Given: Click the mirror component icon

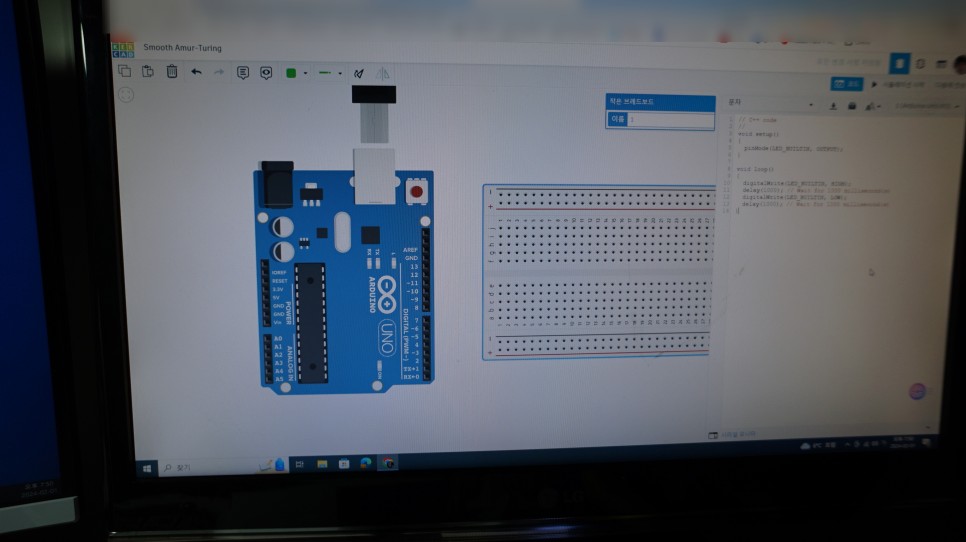Looking at the screenshot, I should (383, 74).
